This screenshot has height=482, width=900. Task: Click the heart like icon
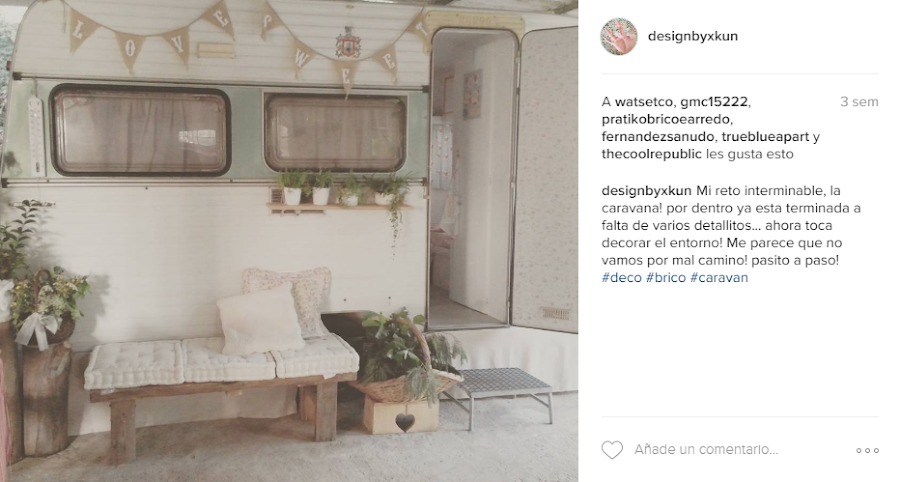[x=612, y=450]
